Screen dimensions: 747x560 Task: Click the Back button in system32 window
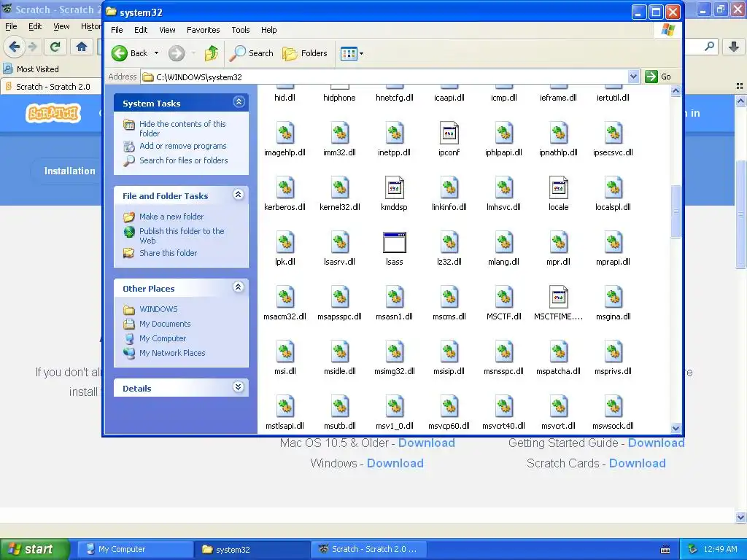click(x=130, y=53)
